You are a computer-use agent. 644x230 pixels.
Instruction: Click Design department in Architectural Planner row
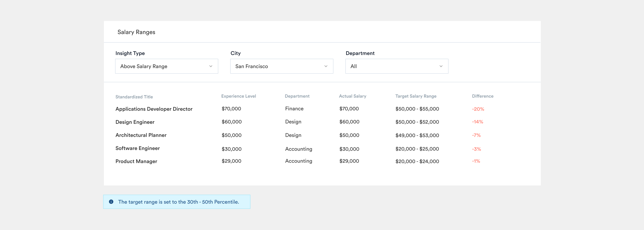coord(293,135)
